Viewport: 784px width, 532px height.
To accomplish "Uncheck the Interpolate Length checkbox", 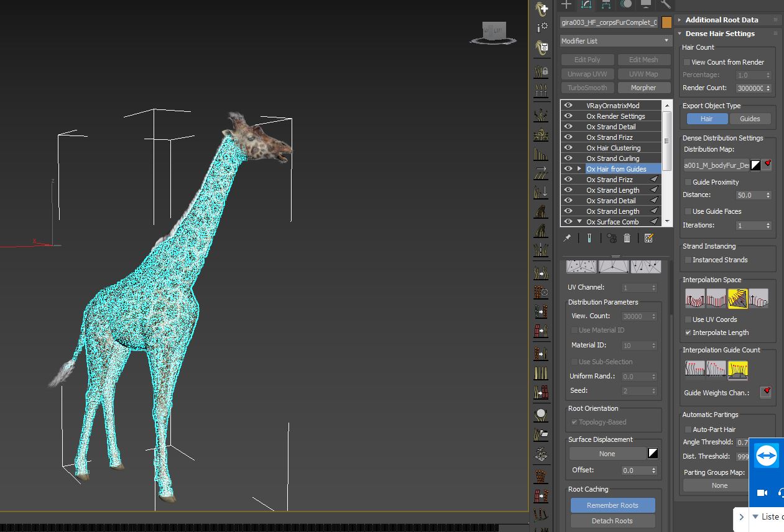I will [x=688, y=332].
